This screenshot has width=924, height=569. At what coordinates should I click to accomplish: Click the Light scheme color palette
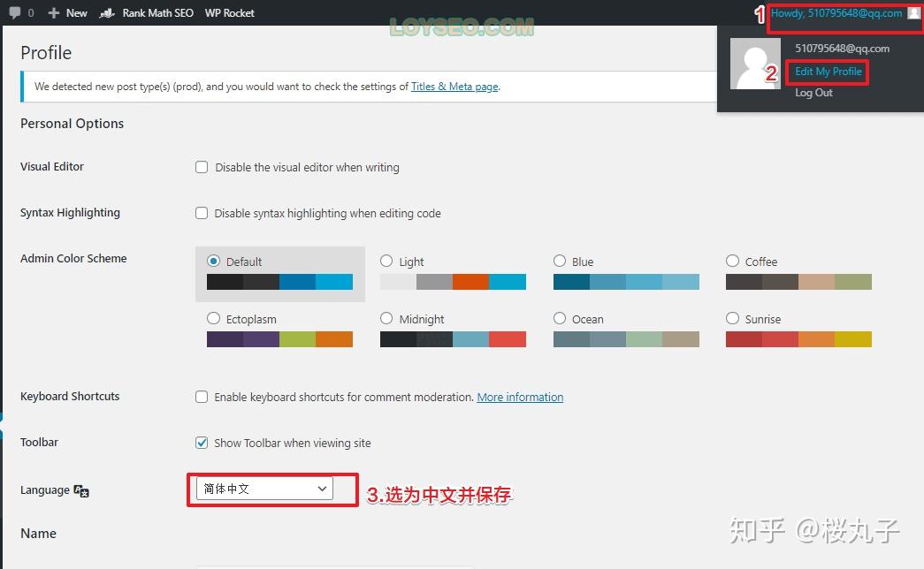point(454,282)
